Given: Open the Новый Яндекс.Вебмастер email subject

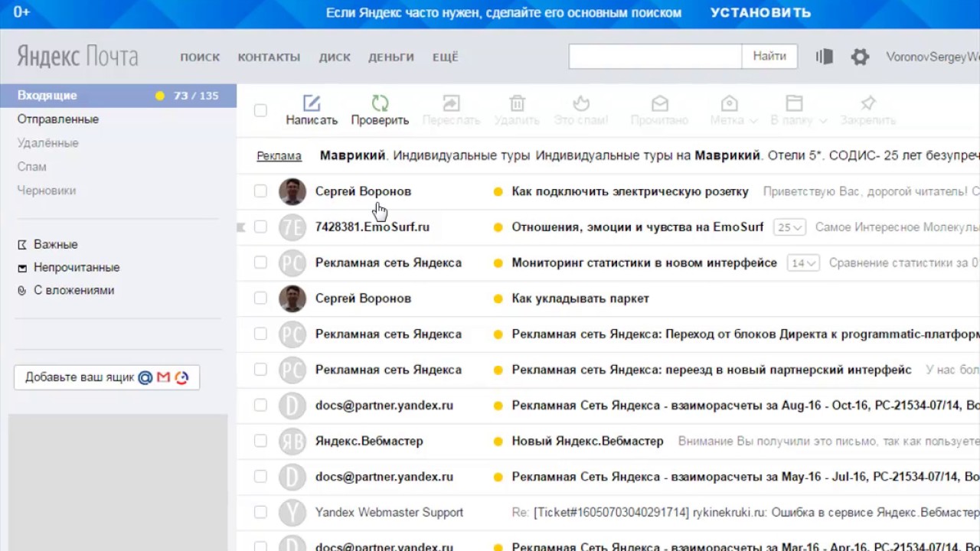Looking at the screenshot, I should [x=587, y=442].
